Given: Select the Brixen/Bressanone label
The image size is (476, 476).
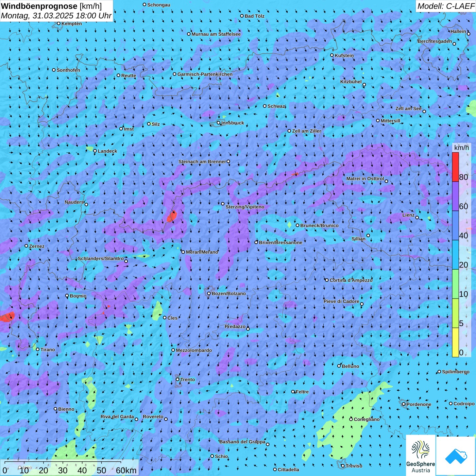Looking at the screenshot, I should click(280, 242).
